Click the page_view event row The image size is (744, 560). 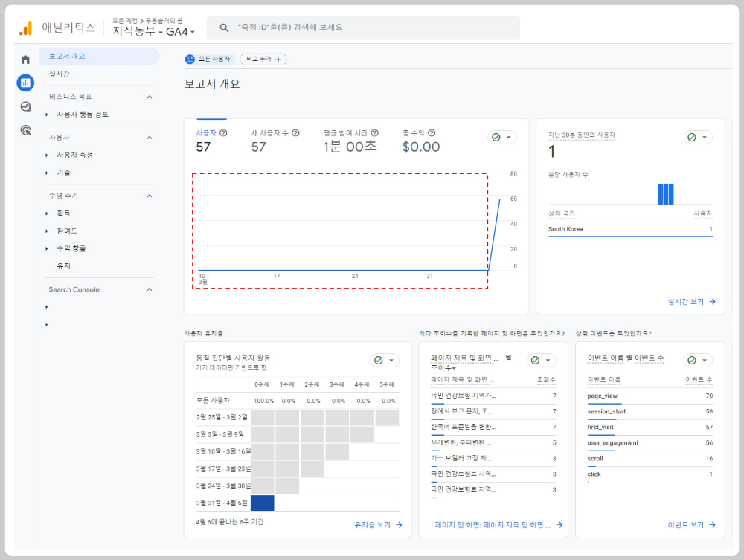tap(650, 396)
